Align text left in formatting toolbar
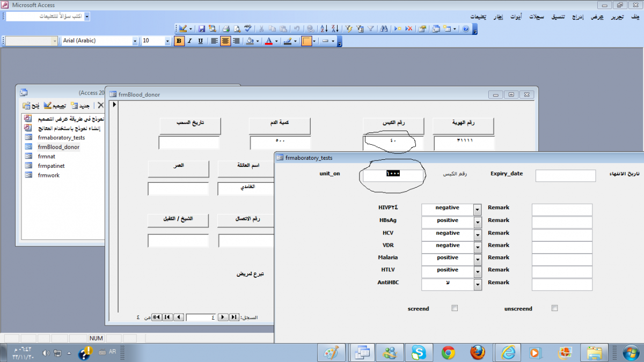 [214, 41]
